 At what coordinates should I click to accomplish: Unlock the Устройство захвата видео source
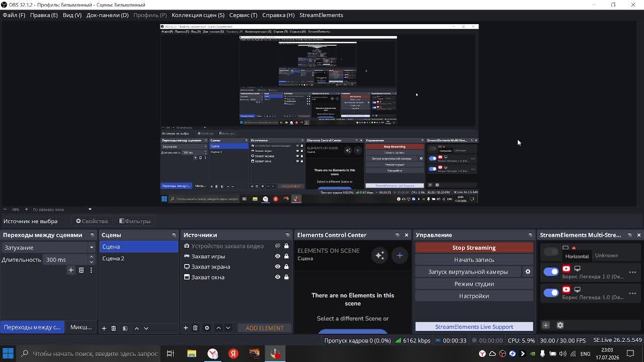click(x=286, y=246)
